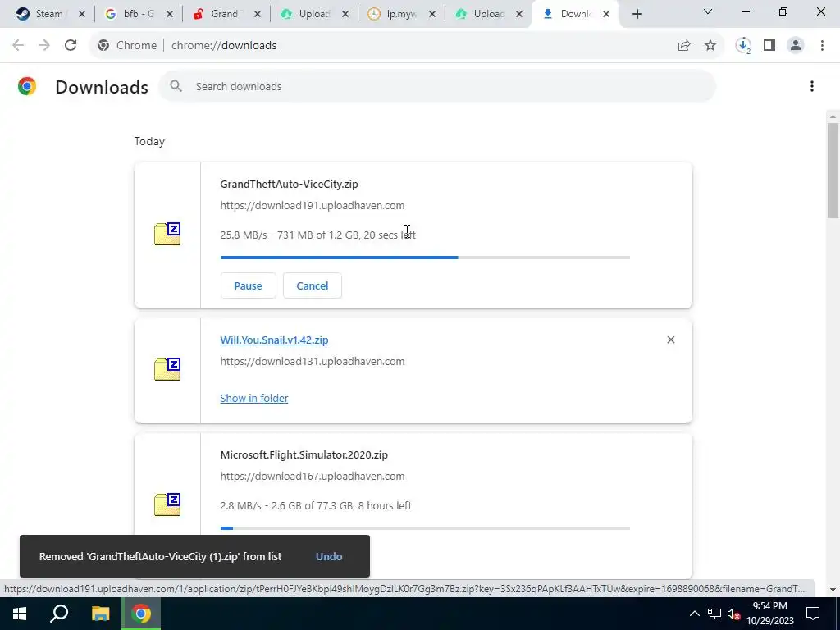Open the Windows Start menu

[20, 614]
